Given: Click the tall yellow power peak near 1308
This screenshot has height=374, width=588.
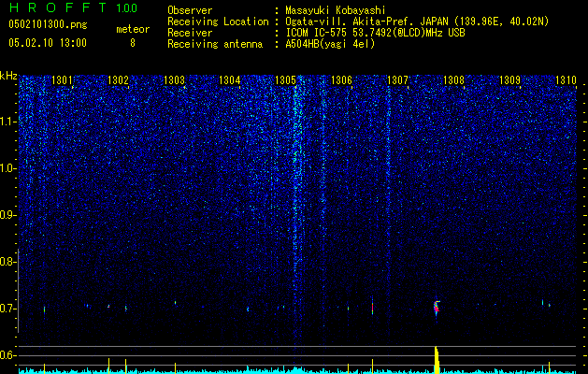Looking at the screenshot, I should (437, 360).
